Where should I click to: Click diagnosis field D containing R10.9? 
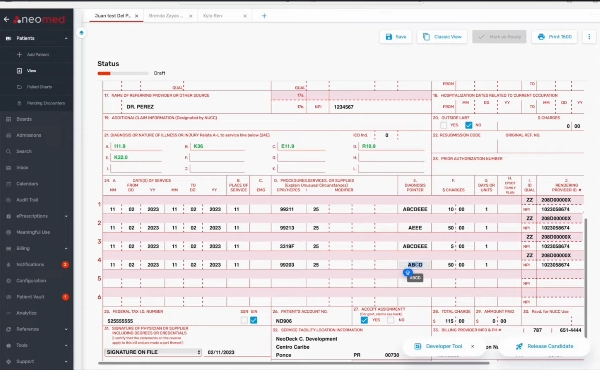point(391,146)
